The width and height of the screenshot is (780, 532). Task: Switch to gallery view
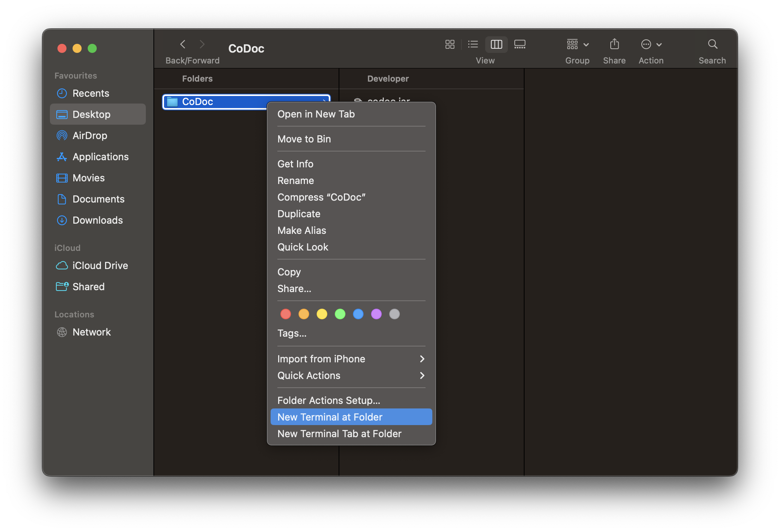(520, 44)
